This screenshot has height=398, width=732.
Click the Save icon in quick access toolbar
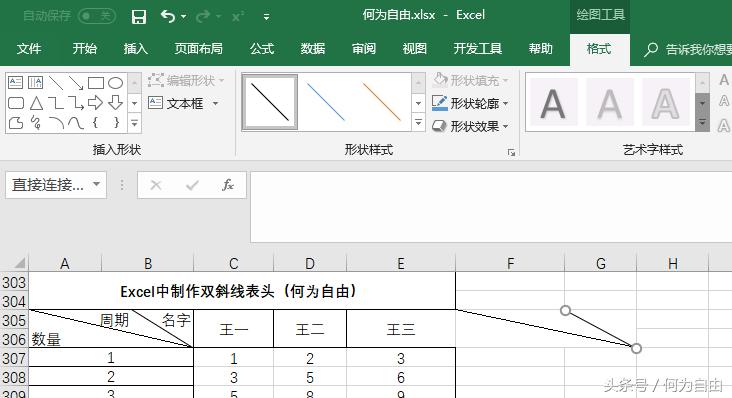[x=139, y=17]
